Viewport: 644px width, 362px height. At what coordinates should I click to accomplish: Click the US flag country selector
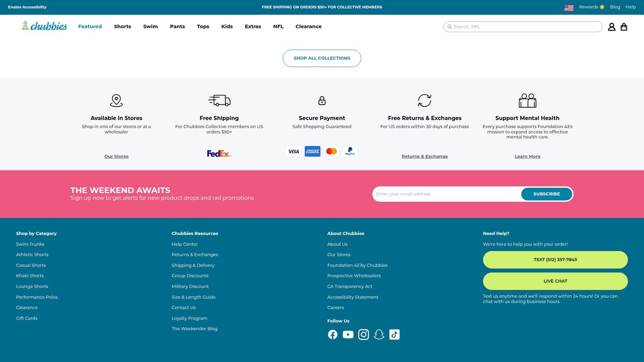(x=569, y=8)
